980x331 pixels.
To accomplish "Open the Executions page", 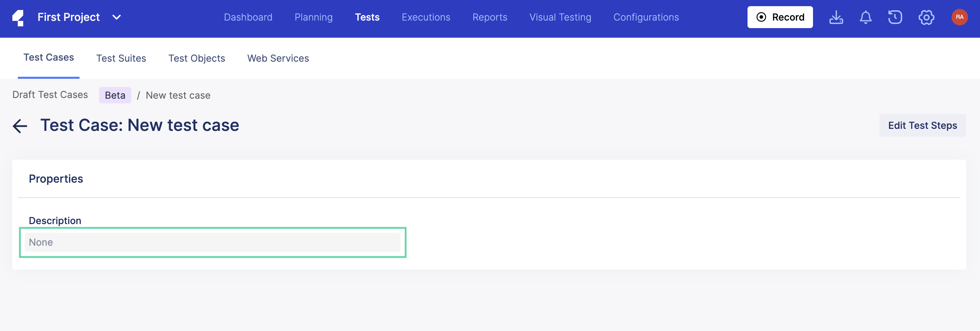I will coord(426,17).
